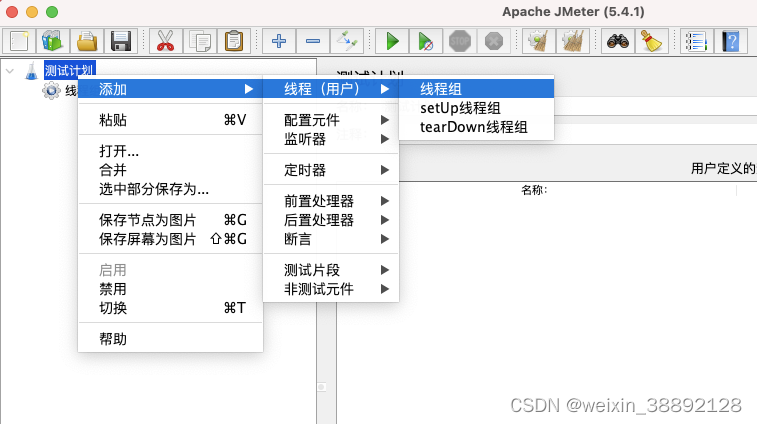Expand the 断言 submenu
This screenshot has width=757, height=424.
click(x=331, y=239)
